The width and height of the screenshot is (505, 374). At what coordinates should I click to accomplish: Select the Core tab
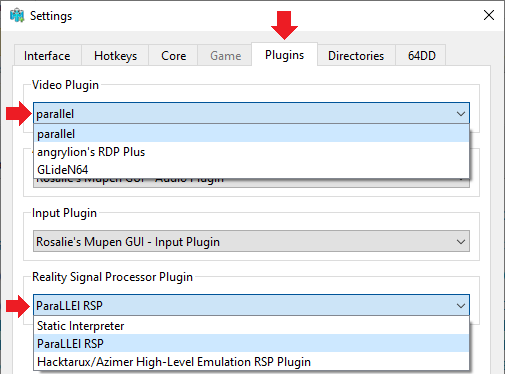pyautogui.click(x=173, y=55)
